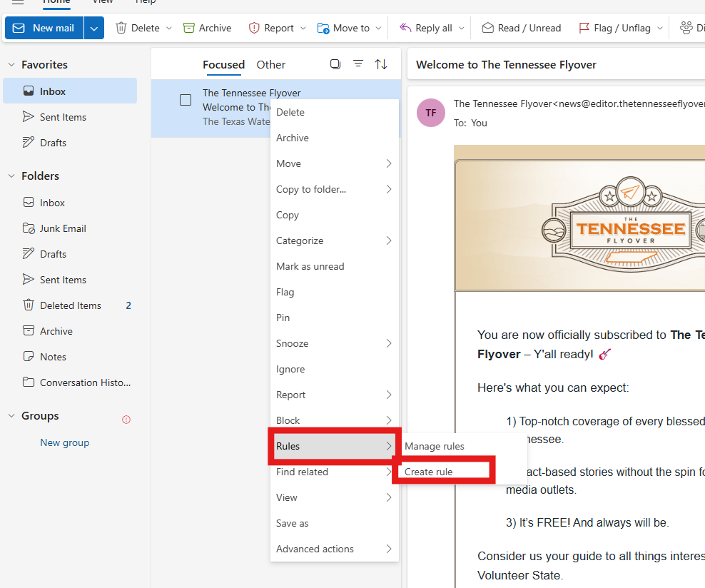This screenshot has height=588, width=705.
Task: Open the Delete dropdown arrow
Action: [169, 28]
